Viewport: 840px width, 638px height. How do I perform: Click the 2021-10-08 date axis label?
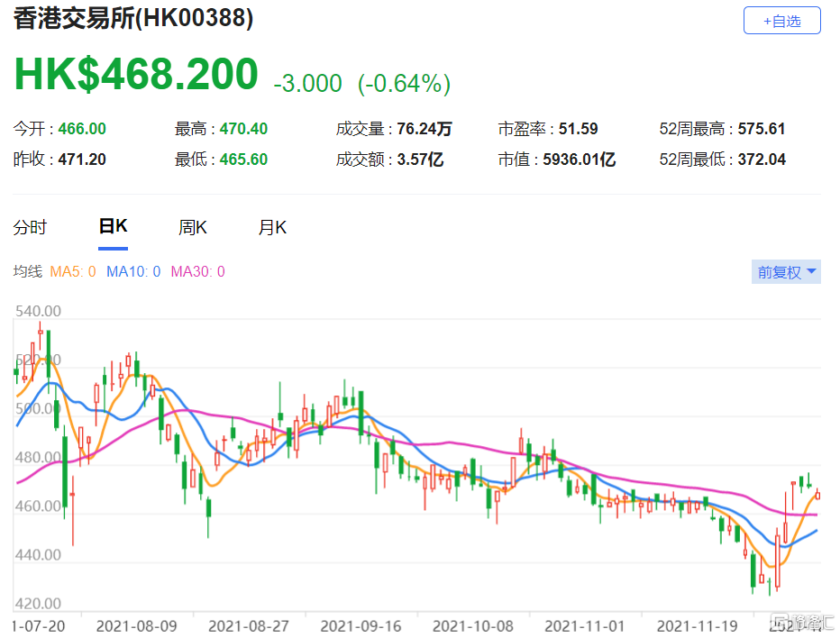tap(473, 625)
